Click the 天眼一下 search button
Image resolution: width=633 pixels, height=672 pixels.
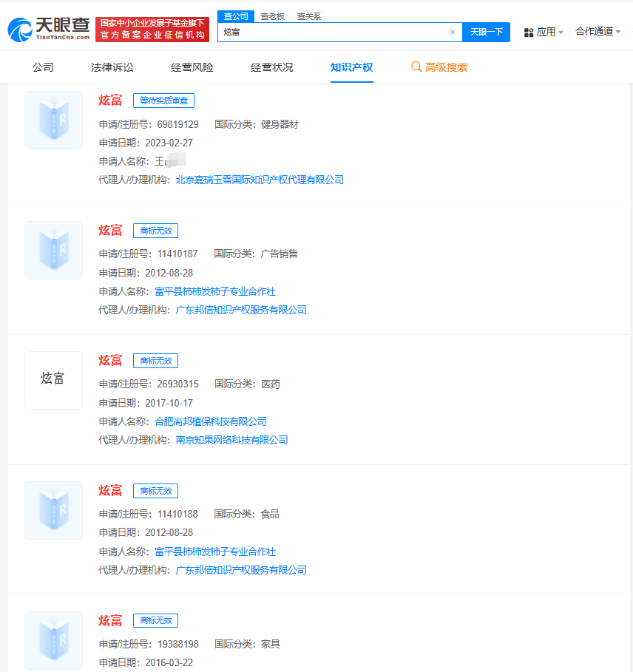coord(486,33)
